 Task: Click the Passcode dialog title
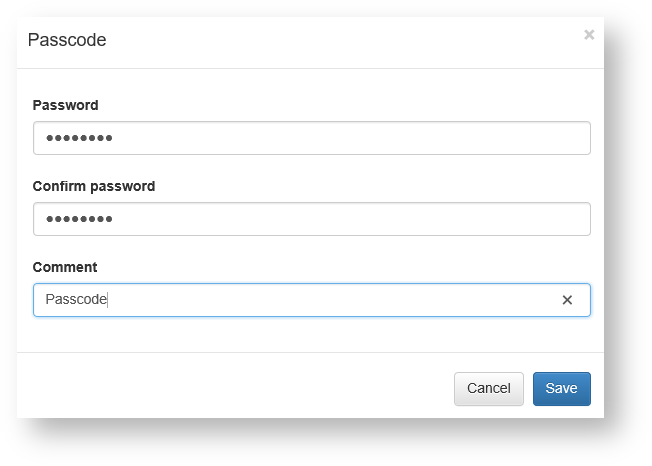pos(67,40)
